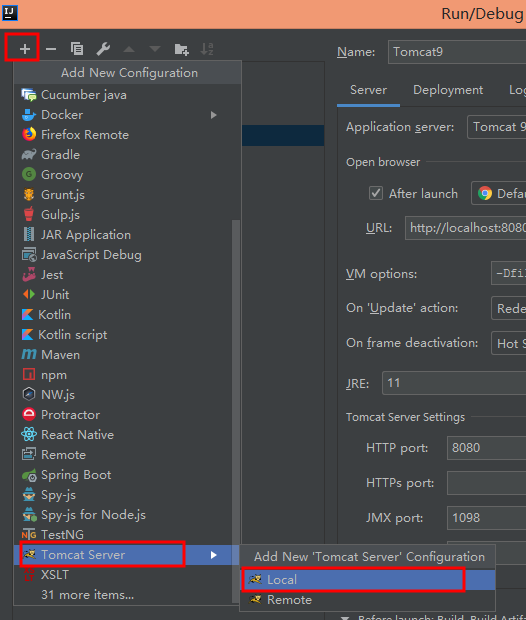The width and height of the screenshot is (526, 620).
Task: Collapse the Before launch section
Action: coord(345,618)
